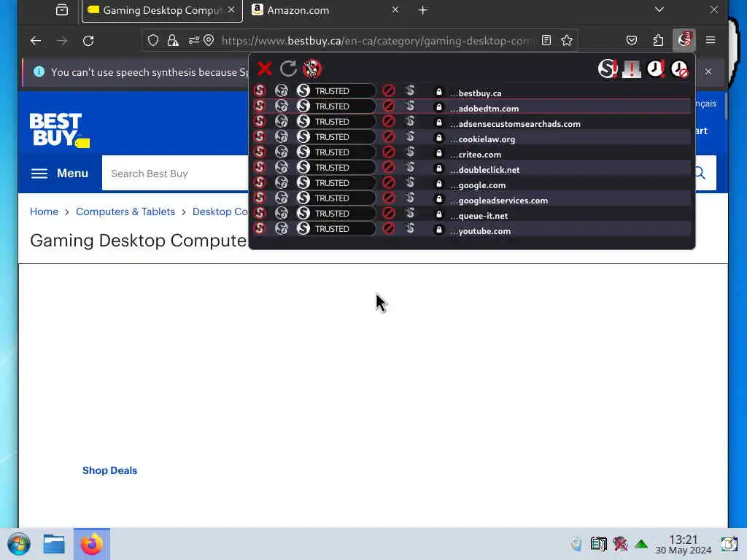The height and width of the screenshot is (560, 747).
Task: Reload the Best Buy page
Action: pyautogui.click(x=88, y=41)
